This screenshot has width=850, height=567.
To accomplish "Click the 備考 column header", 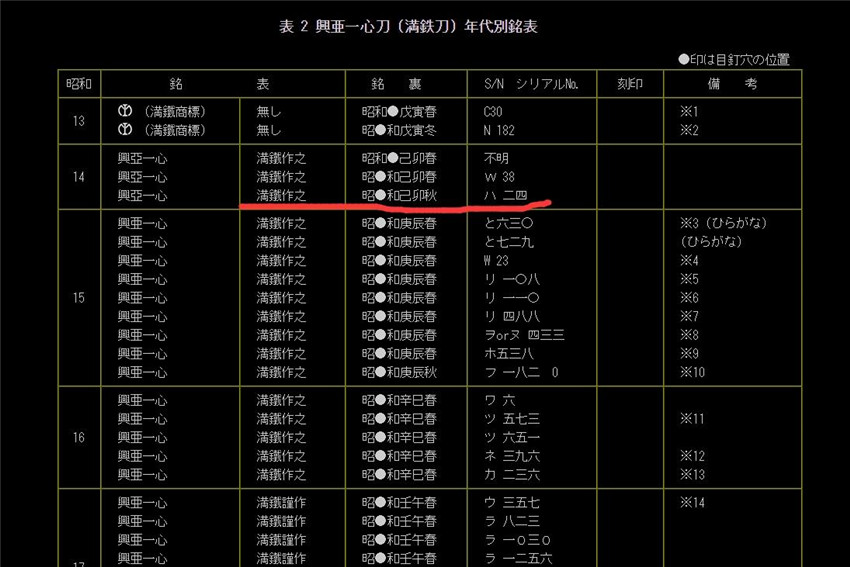I will [732, 84].
